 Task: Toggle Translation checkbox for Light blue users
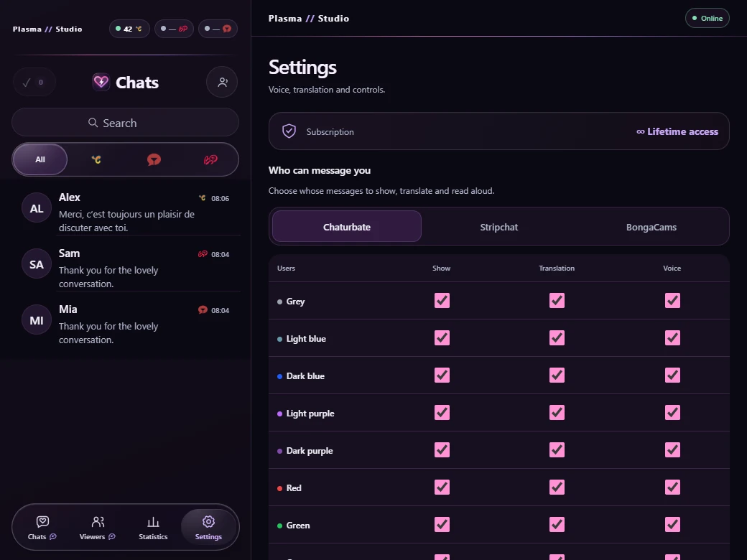click(557, 337)
